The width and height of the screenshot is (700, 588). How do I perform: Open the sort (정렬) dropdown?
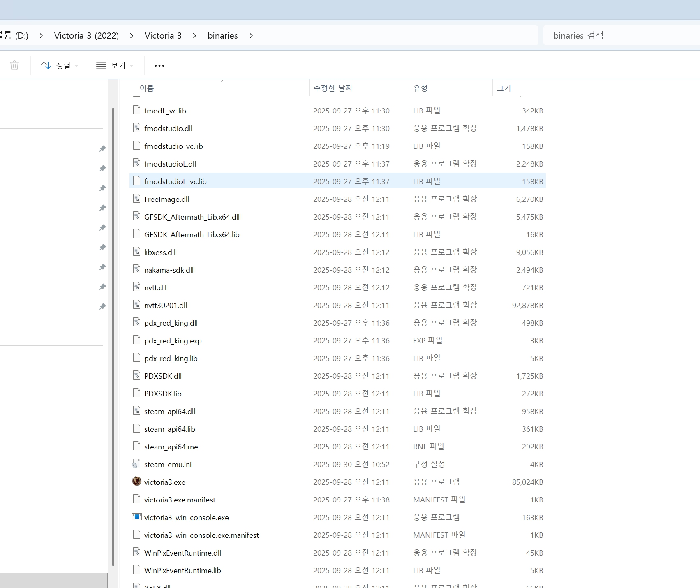pos(60,65)
